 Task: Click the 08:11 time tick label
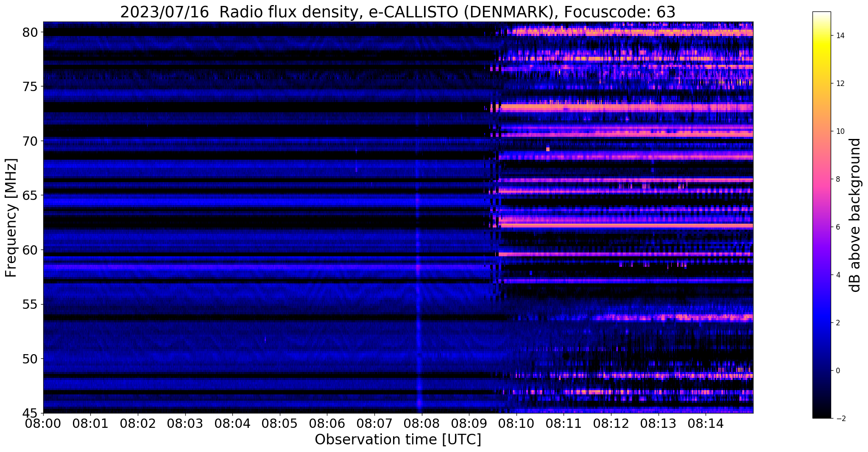[564, 423]
